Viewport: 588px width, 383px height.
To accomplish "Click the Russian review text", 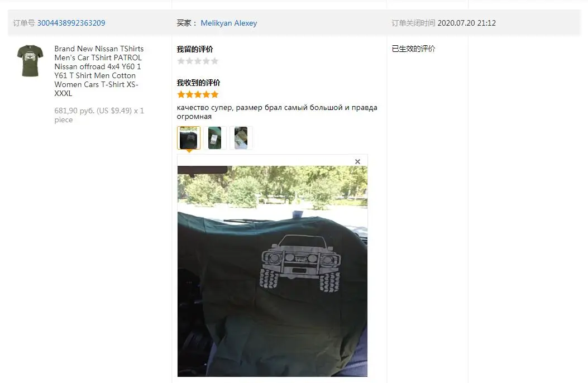I will 277,112.
